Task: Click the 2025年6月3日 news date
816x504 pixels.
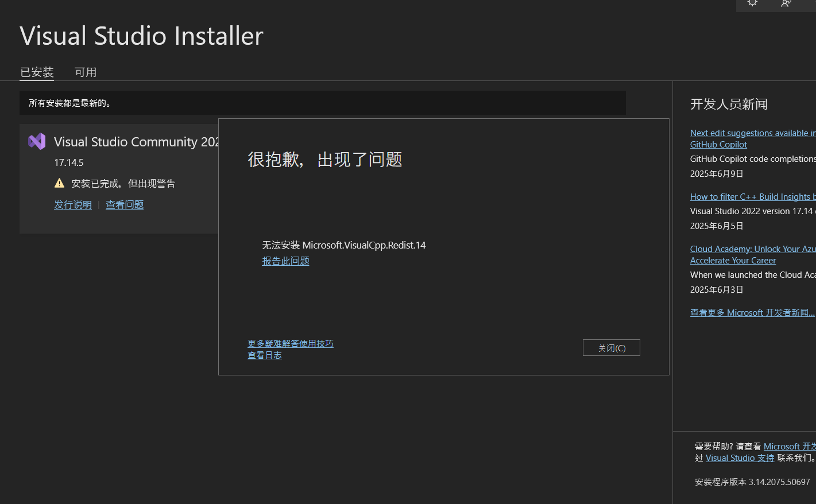Action: click(717, 290)
